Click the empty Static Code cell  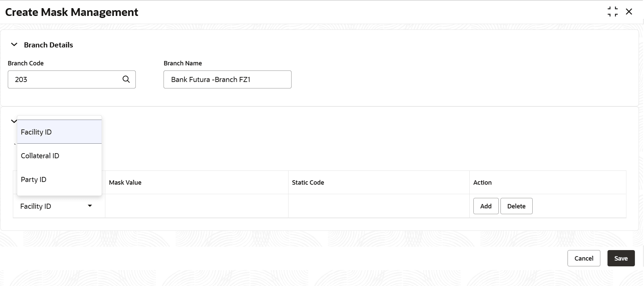(379, 206)
